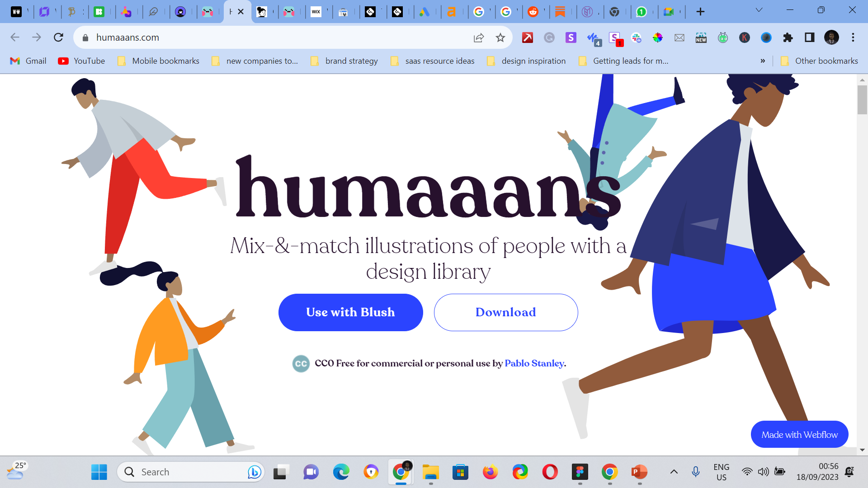Viewport: 868px width, 488px height.
Task: Open a new tab
Action: (700, 12)
